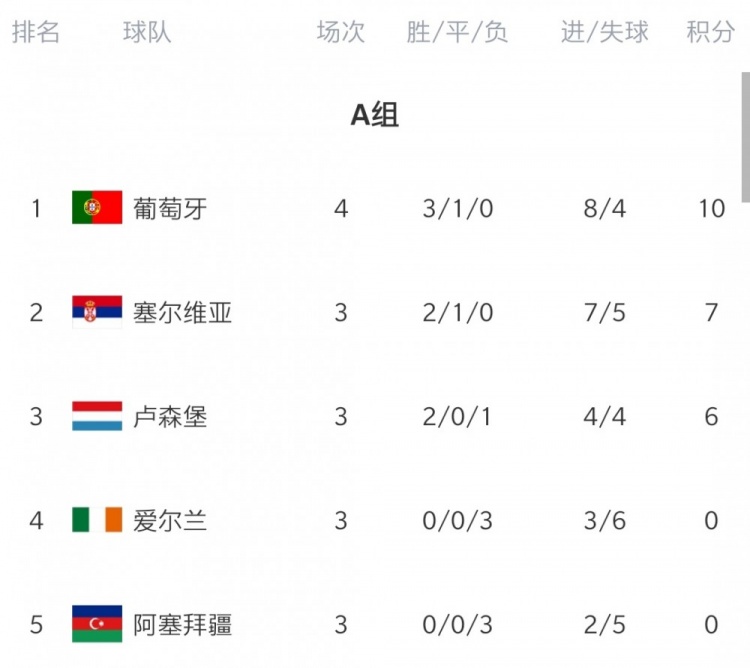The height and width of the screenshot is (668, 750).
Task: Click the 场次 column header
Action: tap(341, 32)
